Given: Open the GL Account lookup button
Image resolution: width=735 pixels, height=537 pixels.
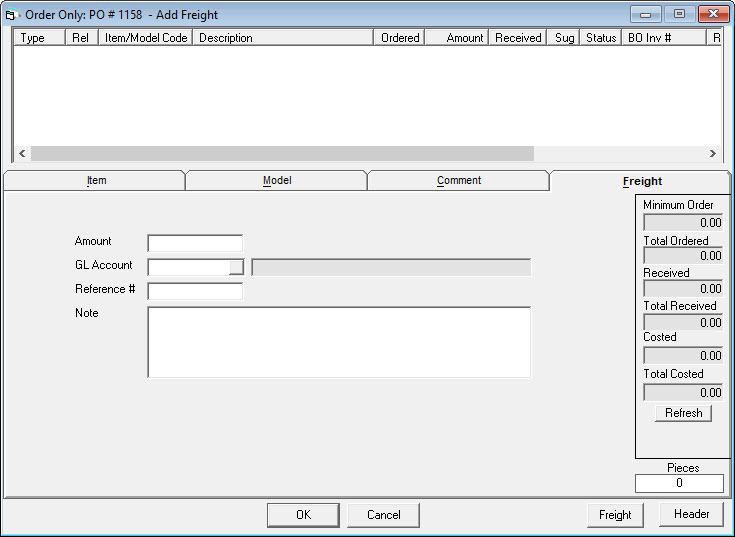Looking at the screenshot, I should [236, 267].
